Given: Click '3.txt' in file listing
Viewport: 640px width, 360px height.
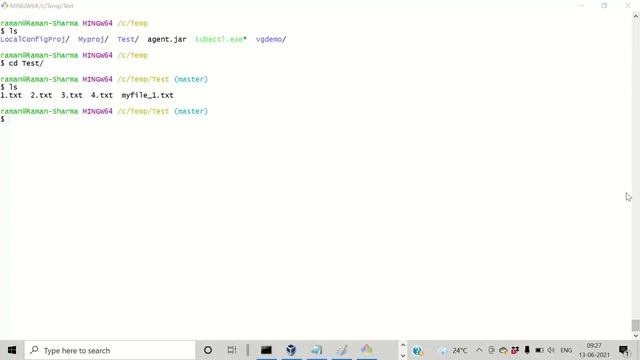Looking at the screenshot, I should point(71,95).
